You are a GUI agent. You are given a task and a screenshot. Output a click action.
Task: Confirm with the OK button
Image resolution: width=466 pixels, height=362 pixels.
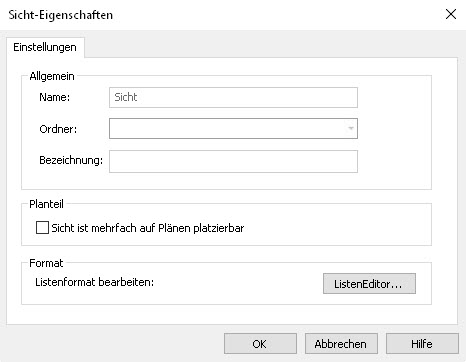point(260,344)
